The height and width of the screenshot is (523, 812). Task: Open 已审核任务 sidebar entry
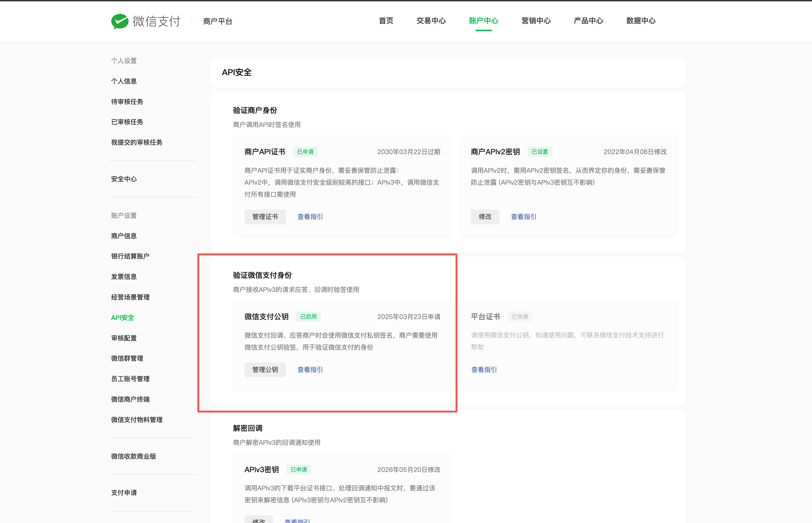[127, 122]
